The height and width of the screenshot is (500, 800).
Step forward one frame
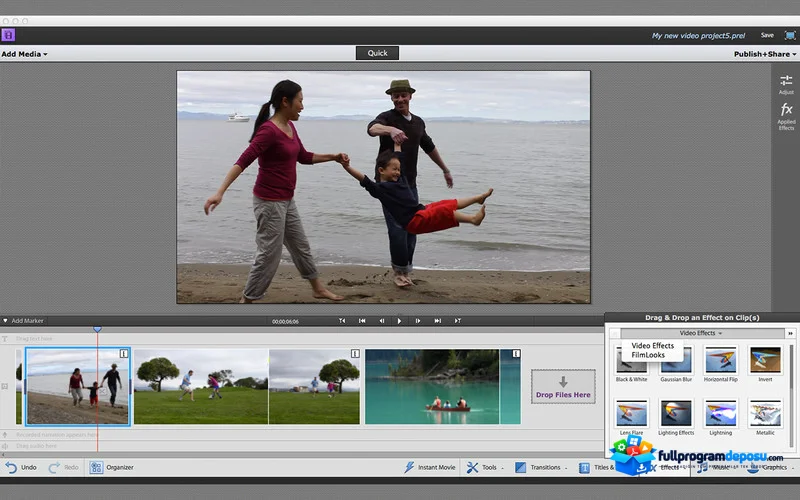[417, 320]
